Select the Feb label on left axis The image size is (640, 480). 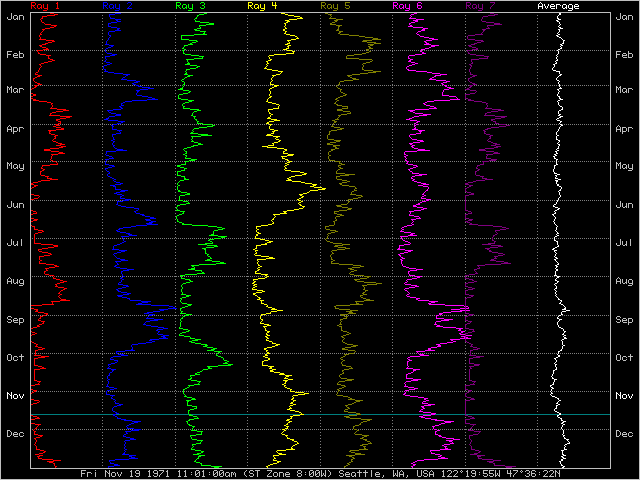pyautogui.click(x=15, y=54)
